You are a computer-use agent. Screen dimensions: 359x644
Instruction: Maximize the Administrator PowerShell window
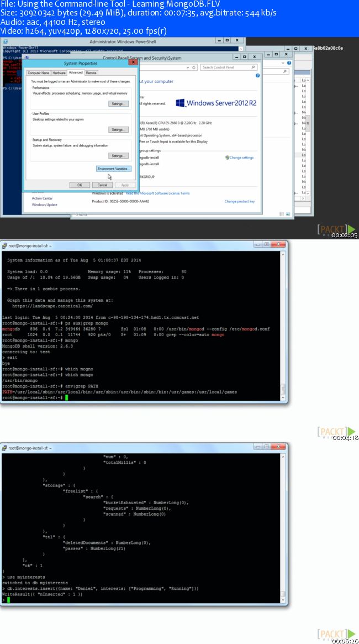click(228, 41)
